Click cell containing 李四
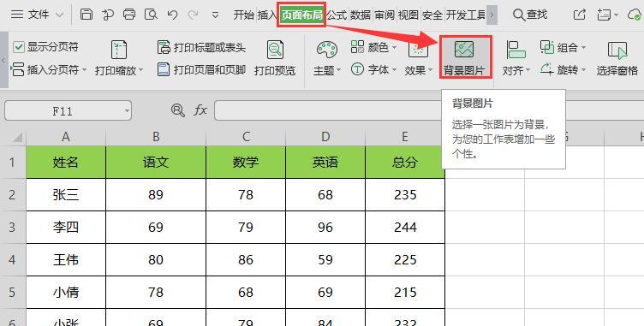 [x=66, y=227]
